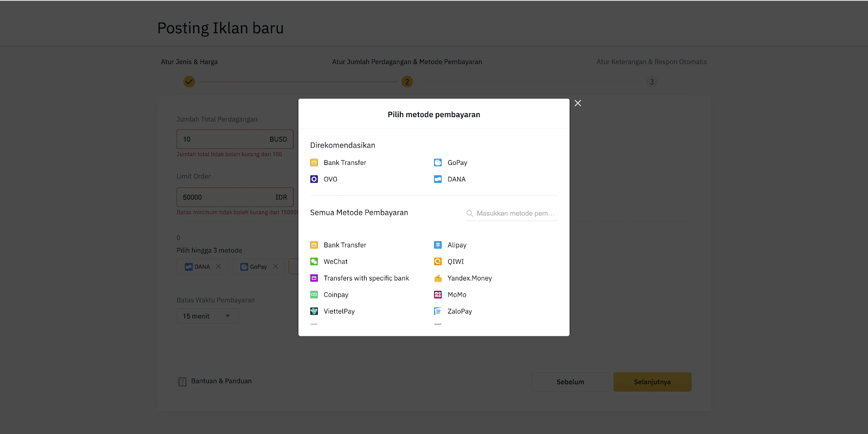Click the MoMo icon
Image resolution: width=868 pixels, height=434 pixels.
438,295
